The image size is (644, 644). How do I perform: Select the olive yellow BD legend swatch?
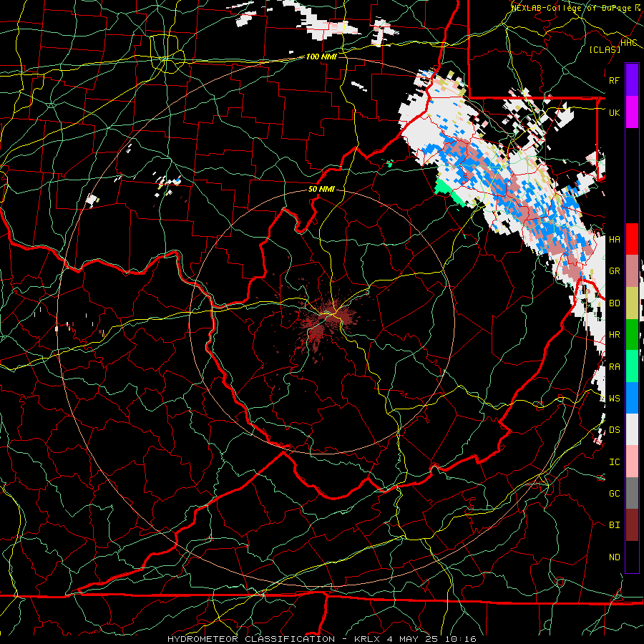[x=632, y=303]
